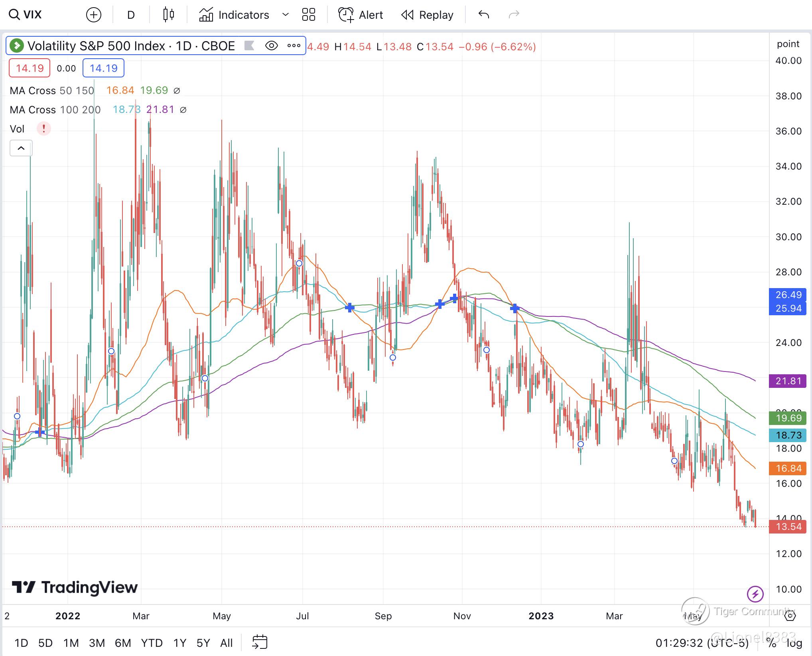The width and height of the screenshot is (812, 656).
Task: Open the candlestick chart style icon
Action: tap(169, 15)
